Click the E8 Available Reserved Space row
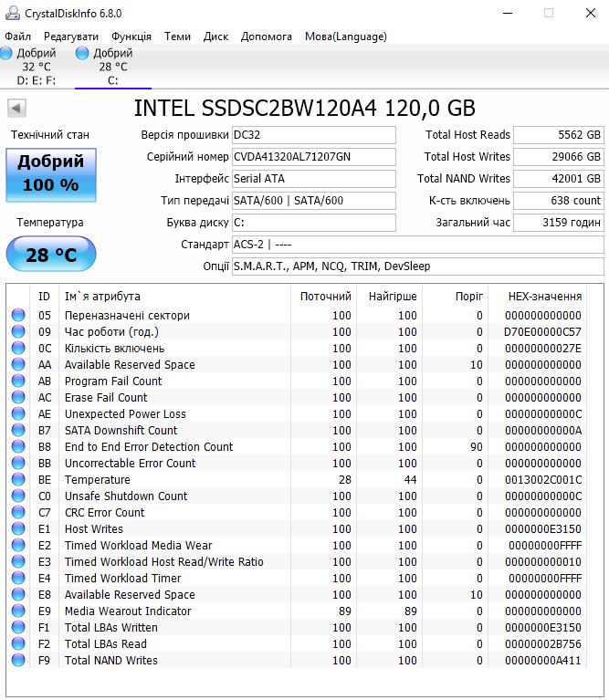The height and width of the screenshot is (700, 609). (x=298, y=594)
